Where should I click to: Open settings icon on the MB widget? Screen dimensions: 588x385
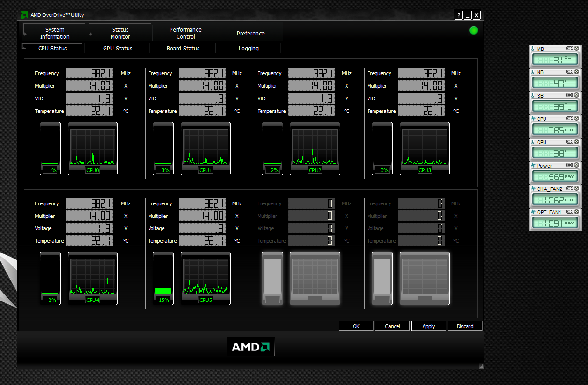tap(569, 49)
